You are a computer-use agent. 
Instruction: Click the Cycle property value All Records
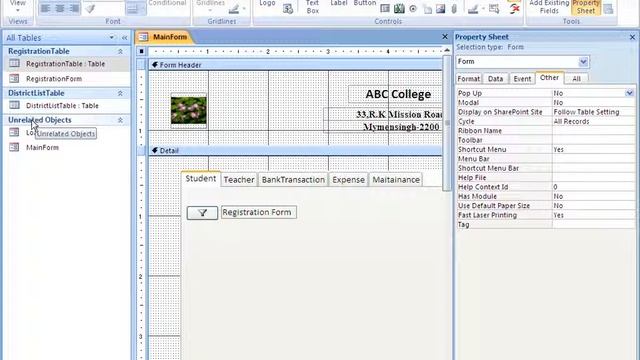[593, 121]
